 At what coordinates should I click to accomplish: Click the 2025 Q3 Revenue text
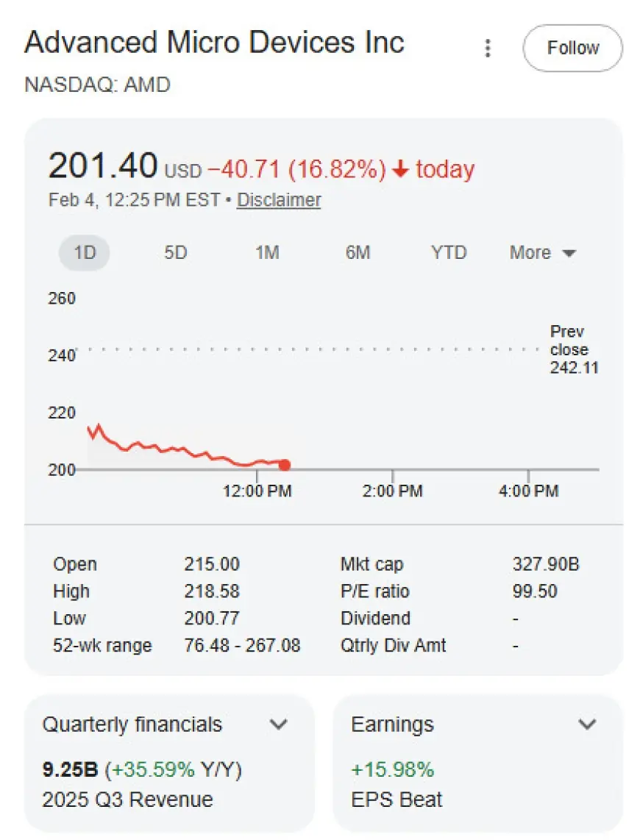[127, 800]
